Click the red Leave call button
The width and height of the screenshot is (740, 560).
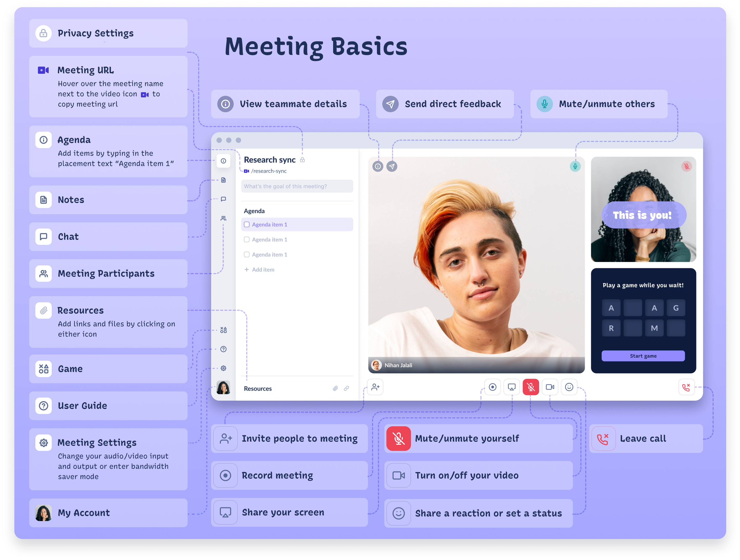(686, 387)
